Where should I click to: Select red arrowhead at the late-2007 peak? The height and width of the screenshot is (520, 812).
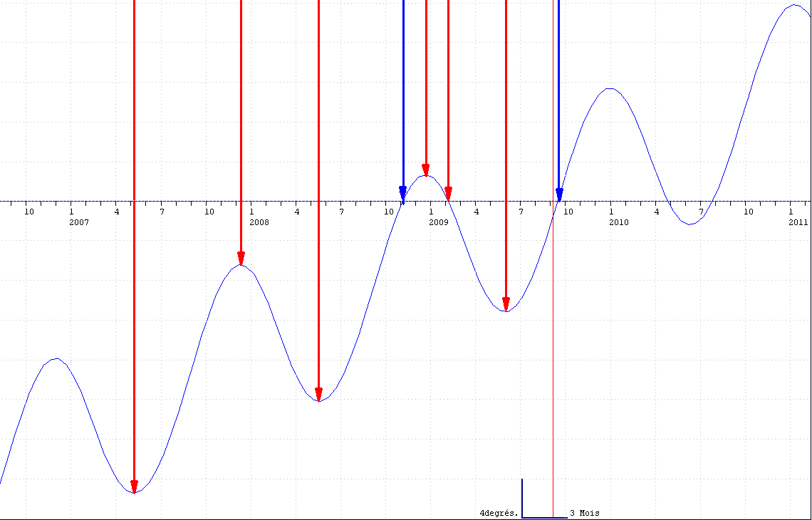(241, 259)
